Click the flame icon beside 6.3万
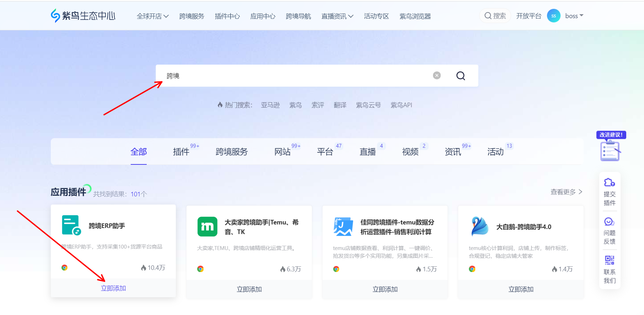The height and width of the screenshot is (315, 644). (283, 269)
